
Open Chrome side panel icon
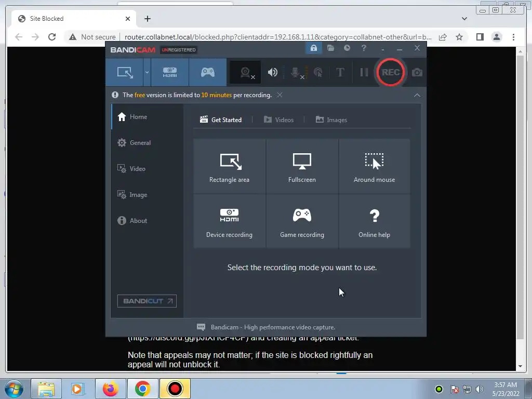[480, 37]
